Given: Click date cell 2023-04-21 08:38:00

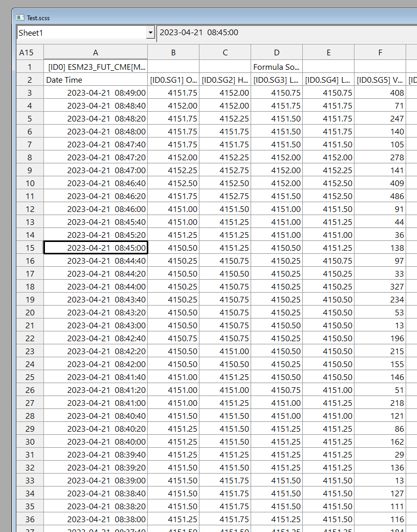Looking at the screenshot, I should point(96,520).
